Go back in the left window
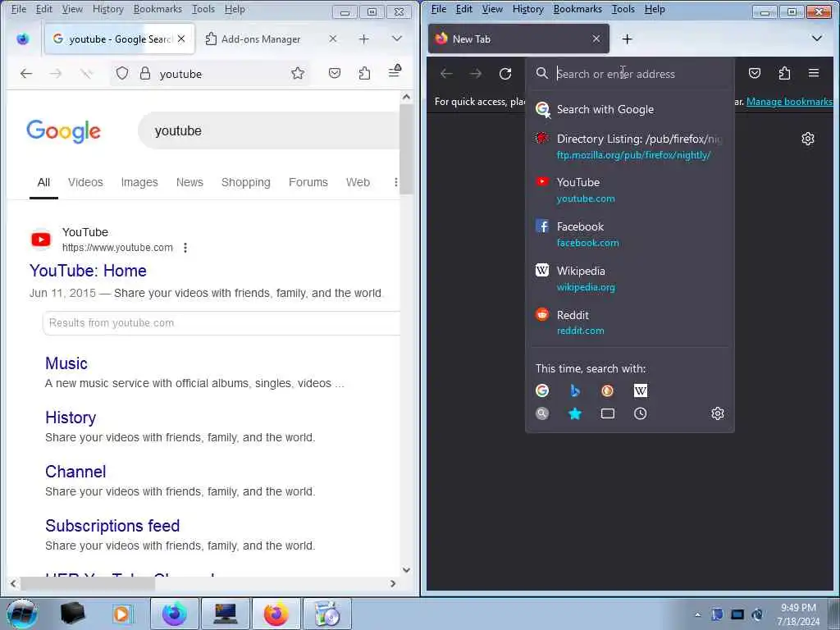This screenshot has width=840, height=630. coord(26,73)
